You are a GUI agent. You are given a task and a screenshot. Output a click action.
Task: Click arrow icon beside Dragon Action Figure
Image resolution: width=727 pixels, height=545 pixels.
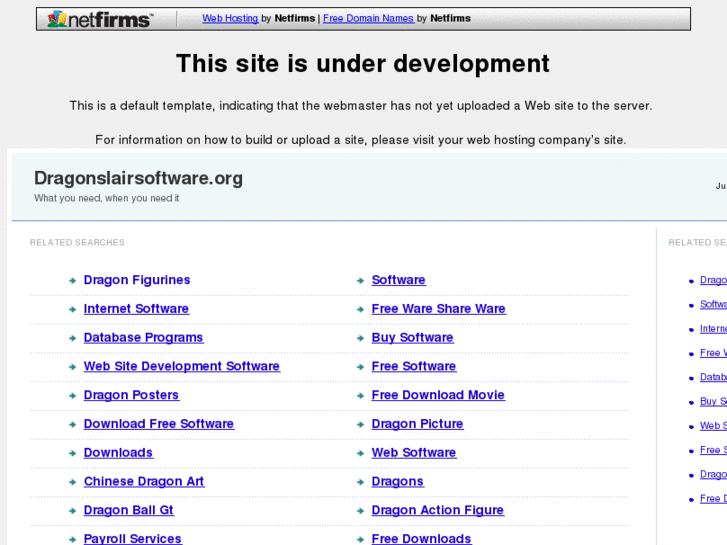360,511
